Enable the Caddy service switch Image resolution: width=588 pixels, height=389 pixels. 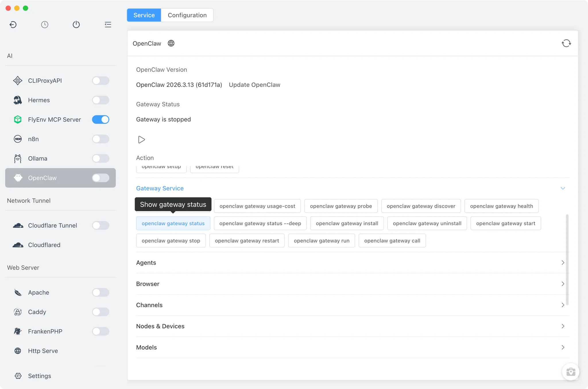100,312
